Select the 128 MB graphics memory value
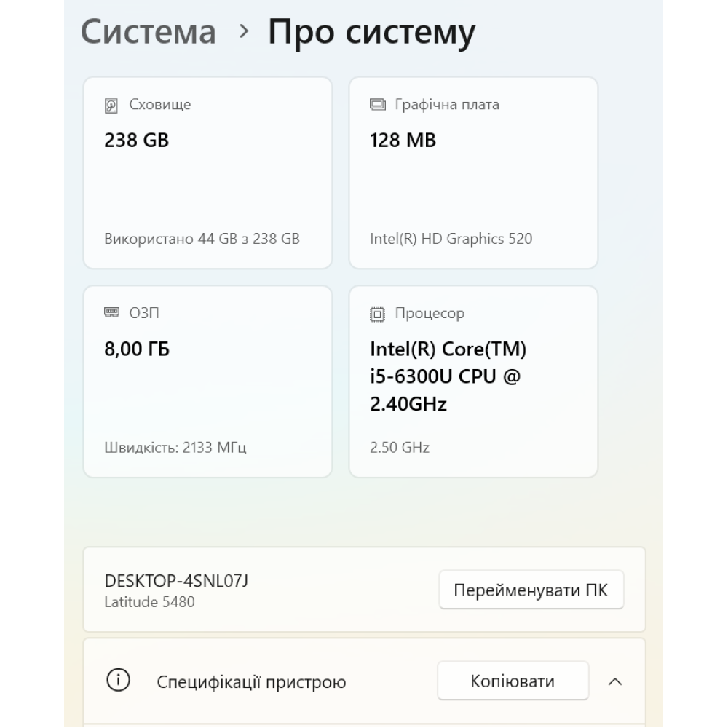The width and height of the screenshot is (728, 728). click(403, 140)
